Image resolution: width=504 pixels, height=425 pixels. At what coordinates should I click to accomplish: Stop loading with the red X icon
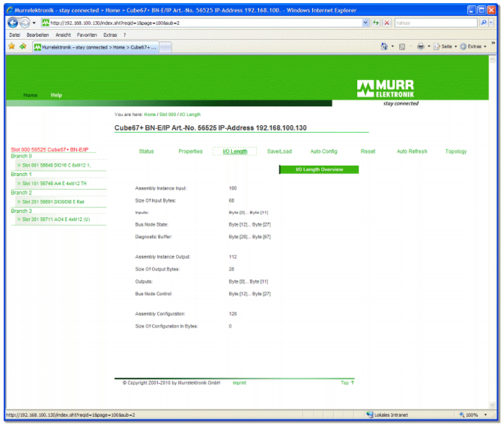[386, 23]
